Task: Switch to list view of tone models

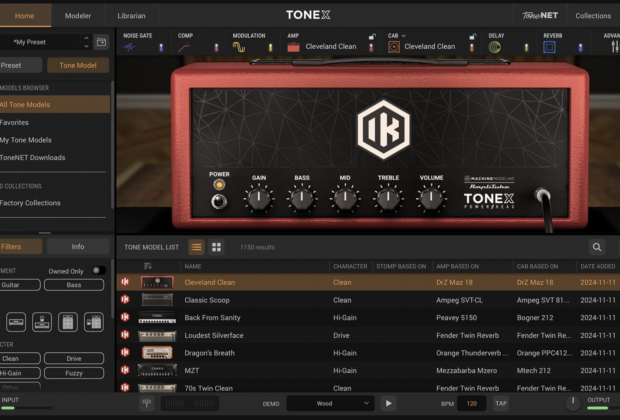Action: pos(196,247)
